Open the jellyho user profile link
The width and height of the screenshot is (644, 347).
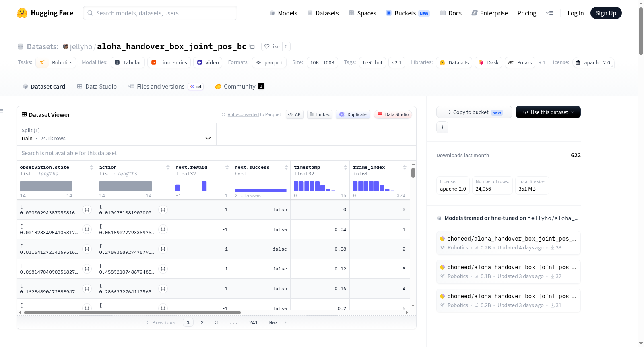[x=81, y=46]
